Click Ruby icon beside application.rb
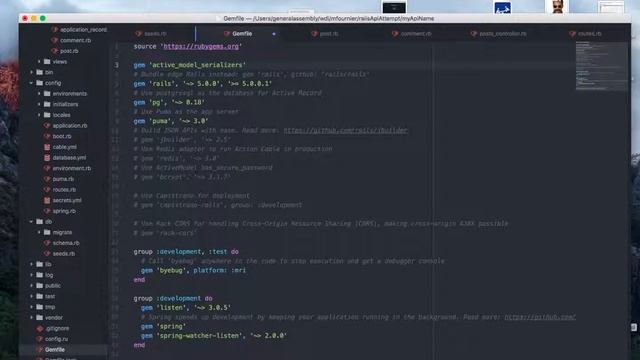This screenshot has height=360, width=640. (x=47, y=126)
